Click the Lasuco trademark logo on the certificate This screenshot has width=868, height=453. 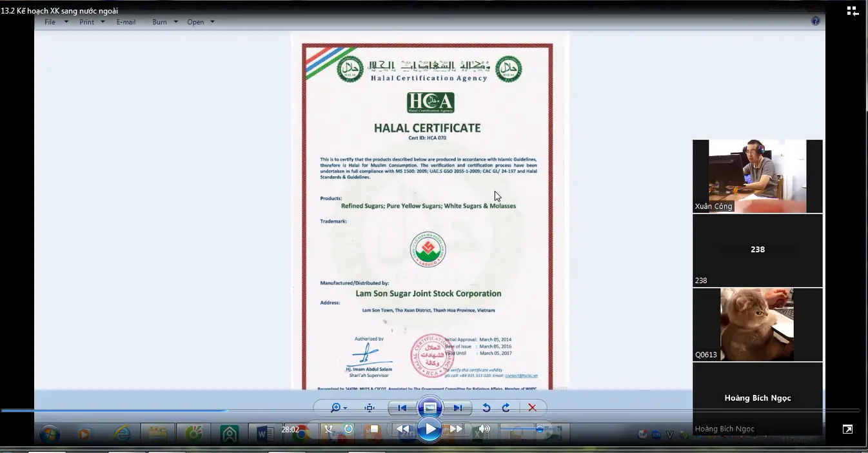(x=428, y=250)
